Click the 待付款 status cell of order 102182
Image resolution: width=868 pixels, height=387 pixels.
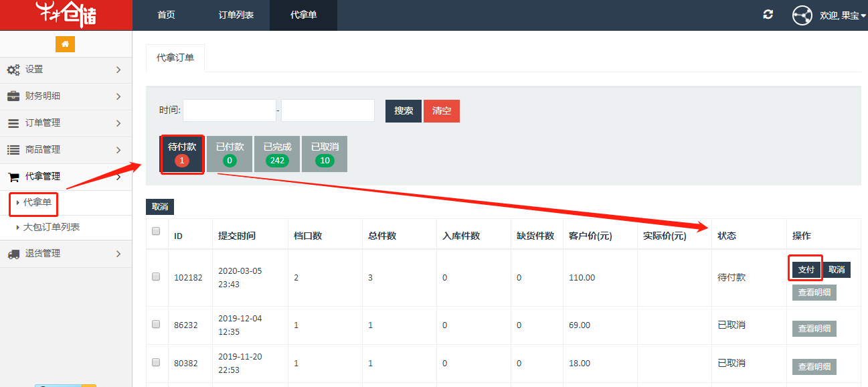731,277
